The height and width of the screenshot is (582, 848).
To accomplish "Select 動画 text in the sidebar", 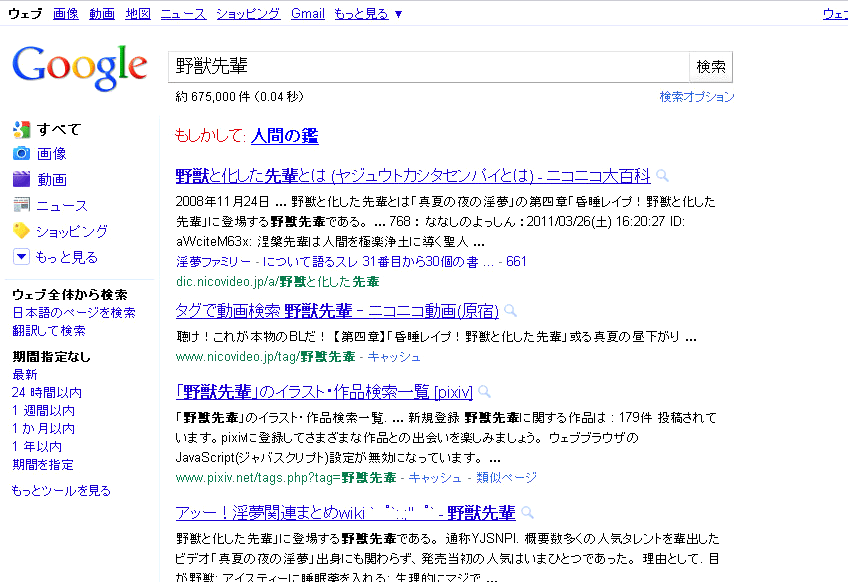I will tap(51, 179).
